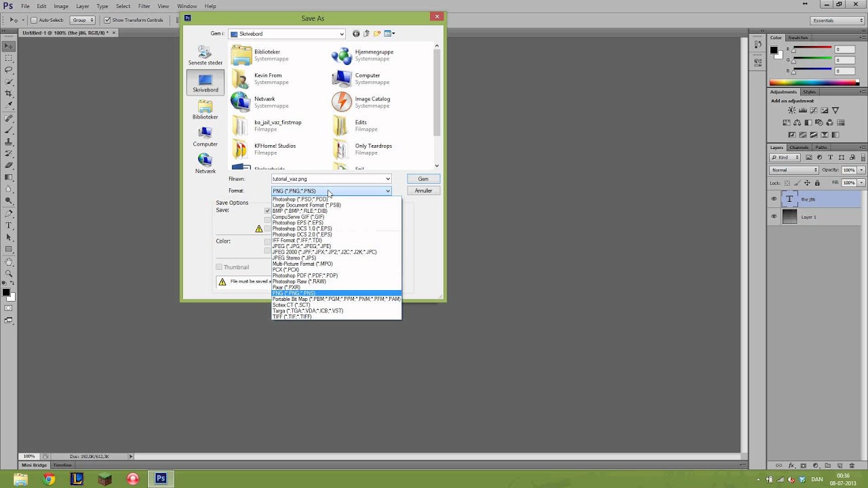Select the Pen tool
Image resolution: width=868 pixels, height=488 pixels.
click(x=8, y=213)
